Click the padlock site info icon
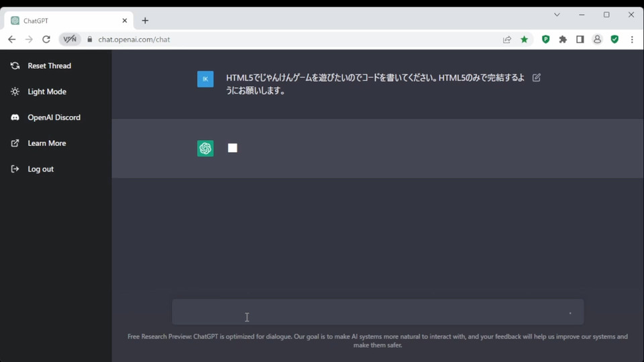Image resolution: width=644 pixels, height=362 pixels. (x=89, y=40)
